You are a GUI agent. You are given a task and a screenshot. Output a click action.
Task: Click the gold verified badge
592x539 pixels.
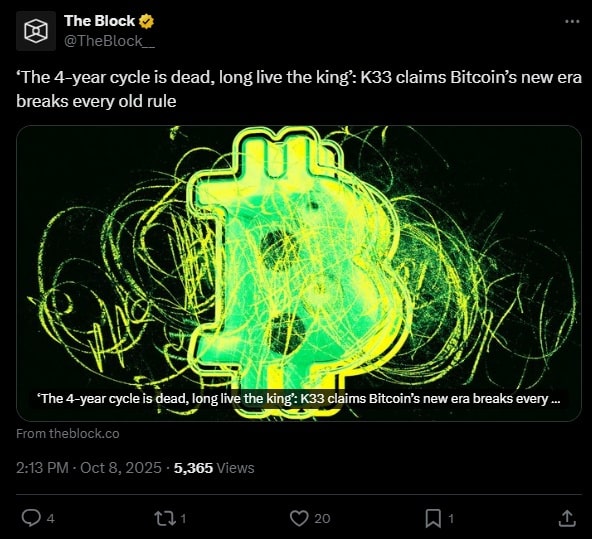[x=146, y=22]
